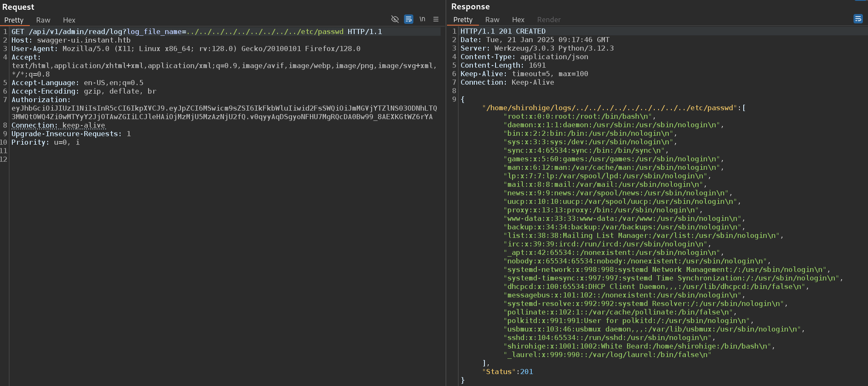Toggle word wrap icon in Request panel

(408, 19)
